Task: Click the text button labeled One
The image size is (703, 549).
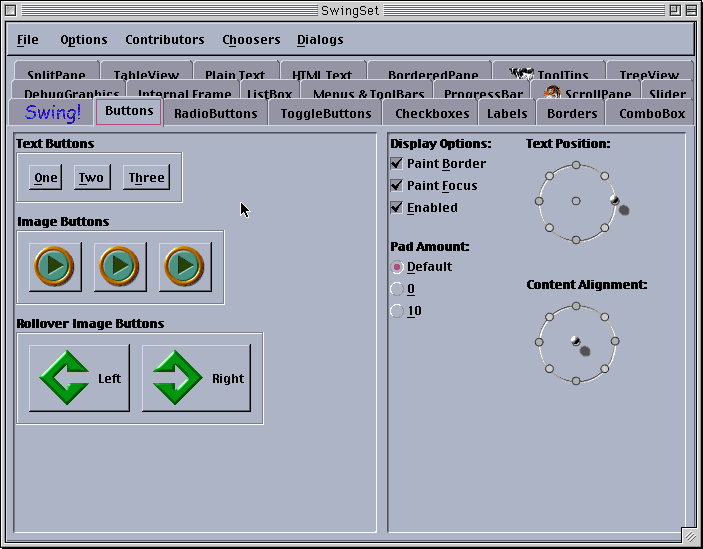Action: (x=46, y=178)
